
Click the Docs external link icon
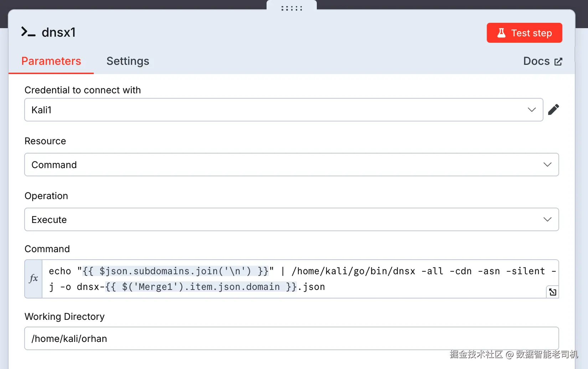(558, 62)
